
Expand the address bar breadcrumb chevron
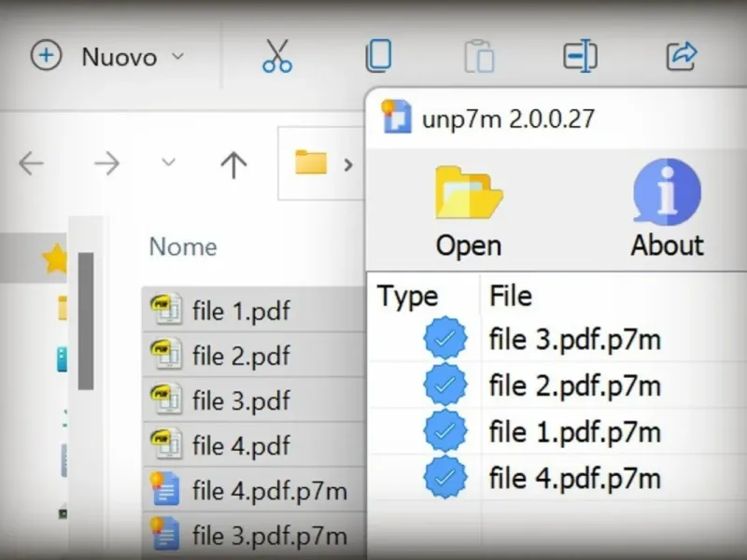[348, 165]
